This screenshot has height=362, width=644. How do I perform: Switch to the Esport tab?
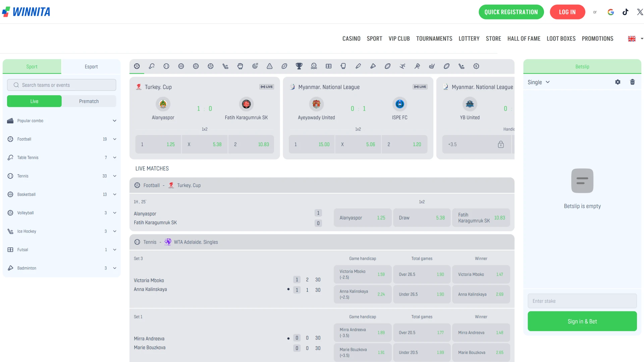[91, 66]
